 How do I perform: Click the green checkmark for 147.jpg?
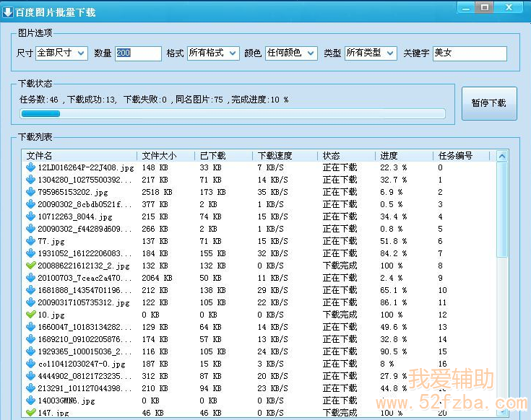pos(31,413)
